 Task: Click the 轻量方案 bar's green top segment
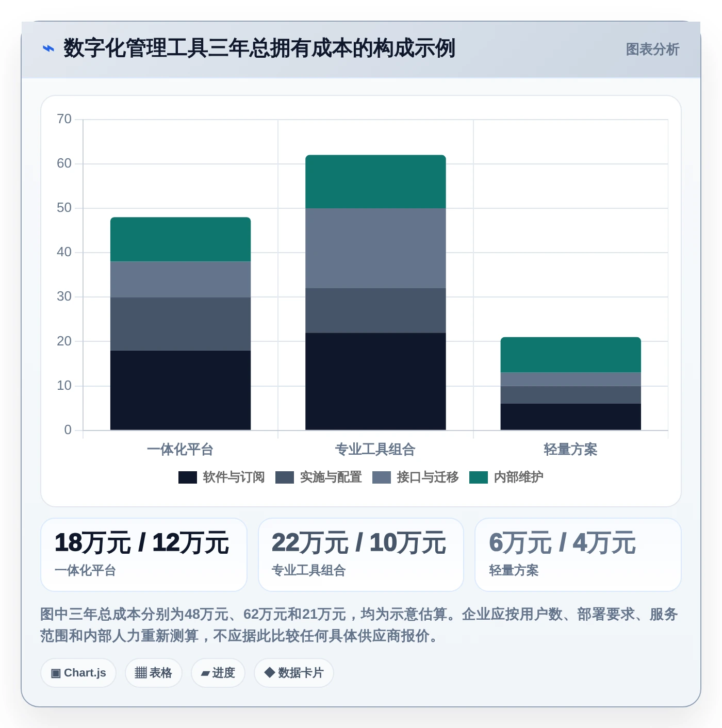(x=571, y=355)
